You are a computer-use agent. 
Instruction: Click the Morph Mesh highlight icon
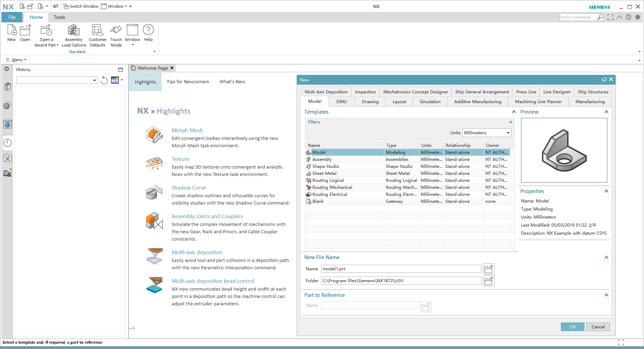(154, 135)
